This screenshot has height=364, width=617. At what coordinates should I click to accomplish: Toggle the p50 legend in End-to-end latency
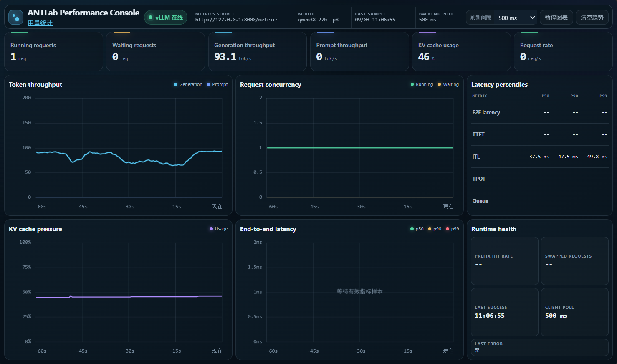click(x=417, y=229)
